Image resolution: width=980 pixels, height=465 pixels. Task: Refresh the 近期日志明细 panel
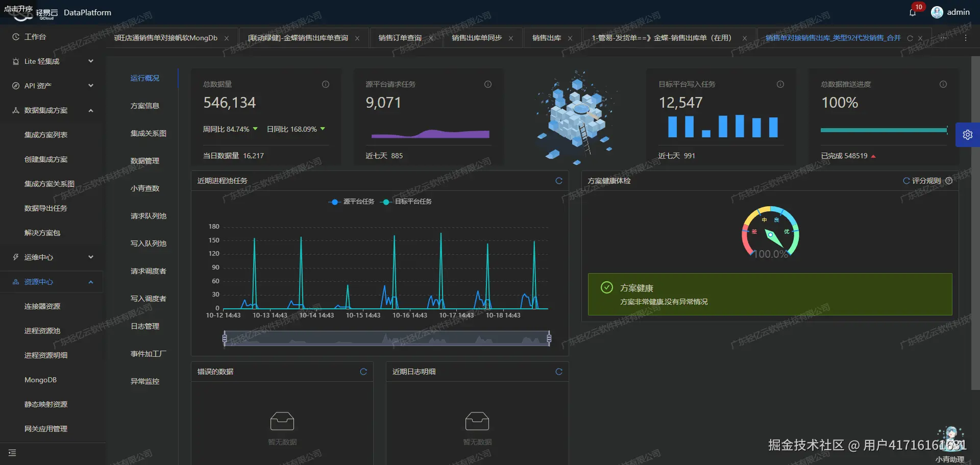pyautogui.click(x=559, y=372)
